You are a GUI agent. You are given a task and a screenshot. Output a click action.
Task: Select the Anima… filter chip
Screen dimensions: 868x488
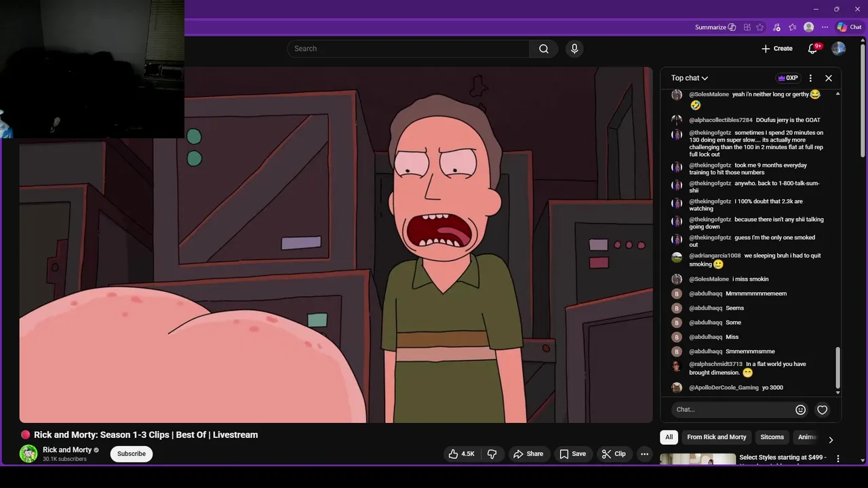point(807,437)
